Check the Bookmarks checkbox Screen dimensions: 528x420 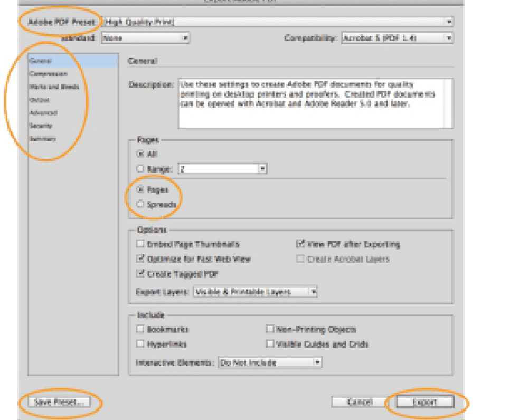point(140,329)
